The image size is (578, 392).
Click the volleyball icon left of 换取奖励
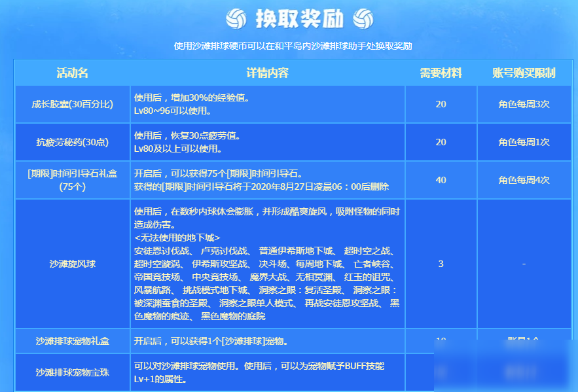point(236,20)
